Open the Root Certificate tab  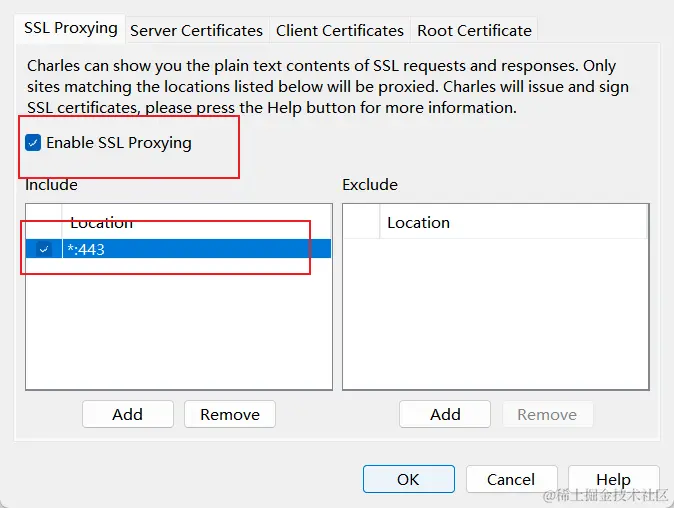click(474, 31)
